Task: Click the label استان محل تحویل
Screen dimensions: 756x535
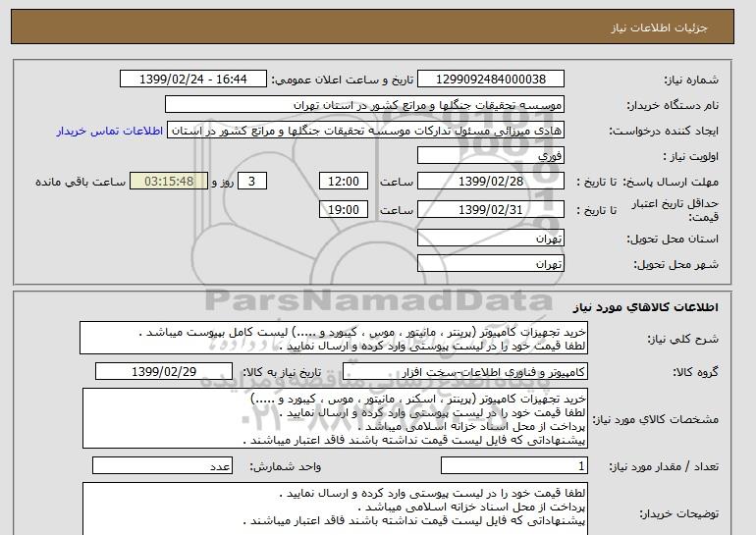Action: (x=673, y=240)
